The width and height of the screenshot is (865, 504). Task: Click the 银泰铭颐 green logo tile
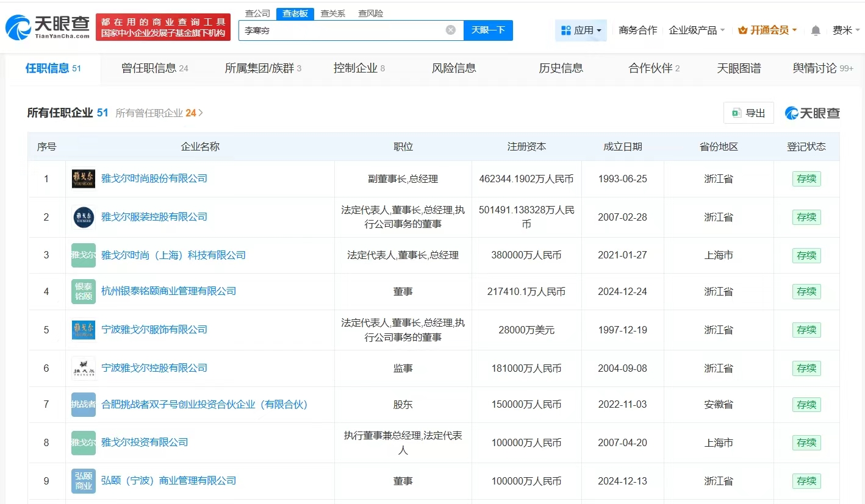pyautogui.click(x=84, y=291)
